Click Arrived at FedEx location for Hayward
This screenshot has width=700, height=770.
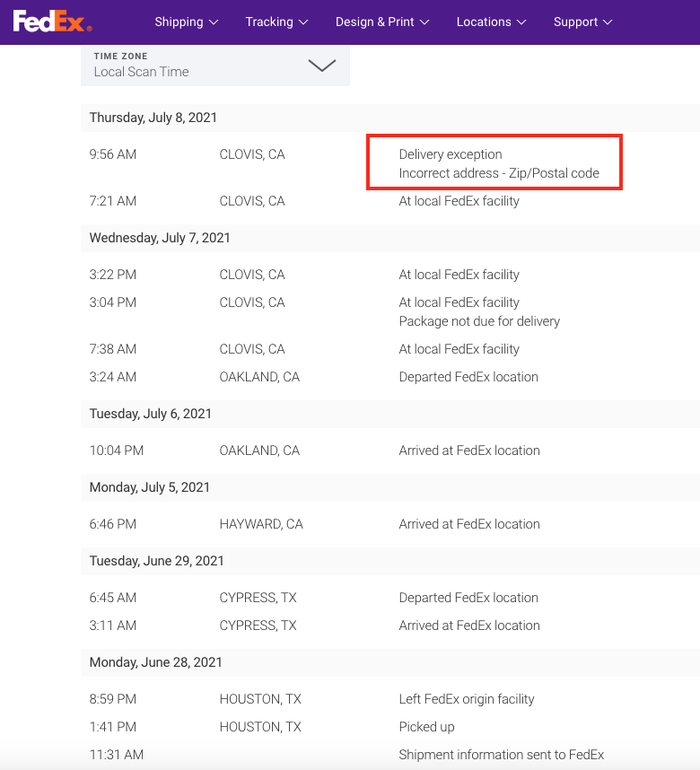[x=469, y=524]
